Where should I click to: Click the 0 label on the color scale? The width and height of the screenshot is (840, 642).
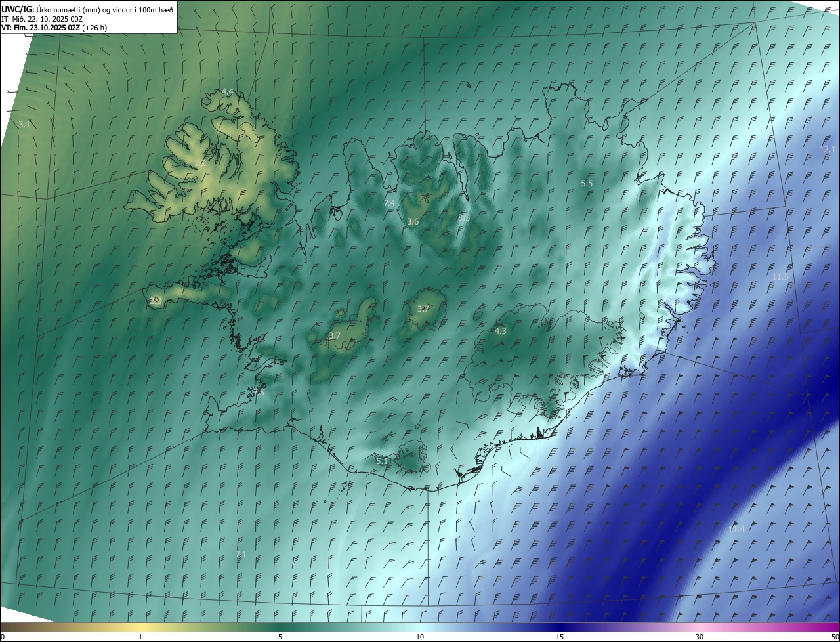[x=3, y=637]
